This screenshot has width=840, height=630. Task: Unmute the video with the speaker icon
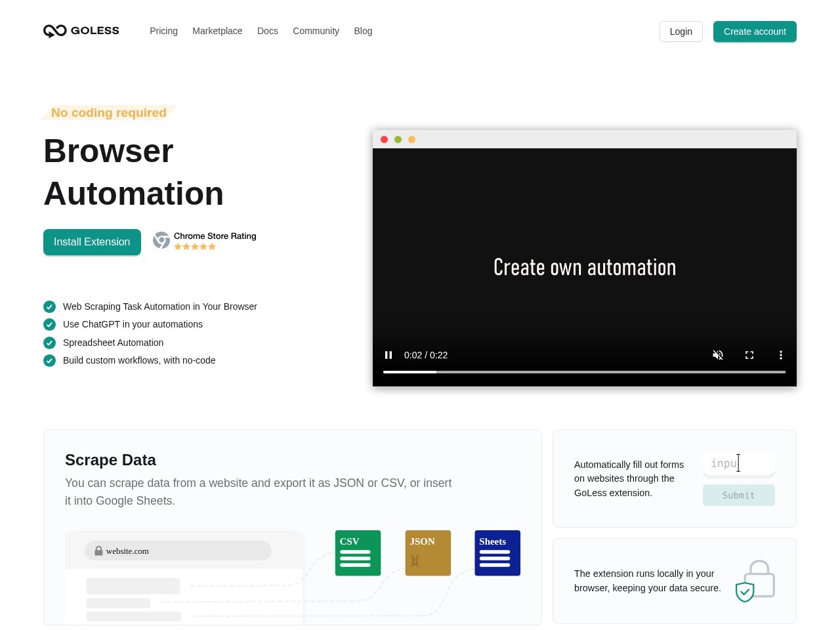click(x=718, y=355)
